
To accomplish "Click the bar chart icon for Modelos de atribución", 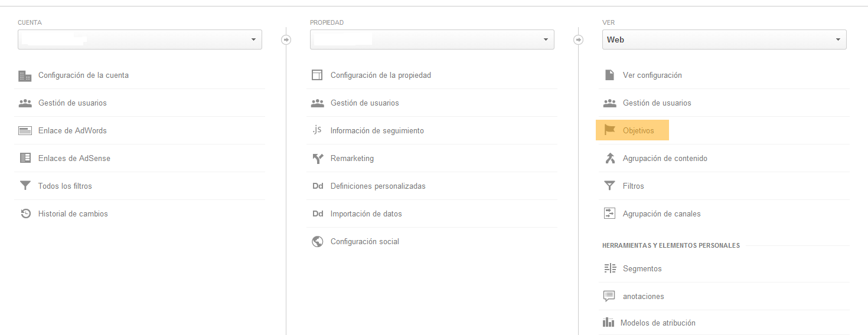I will pos(609,323).
